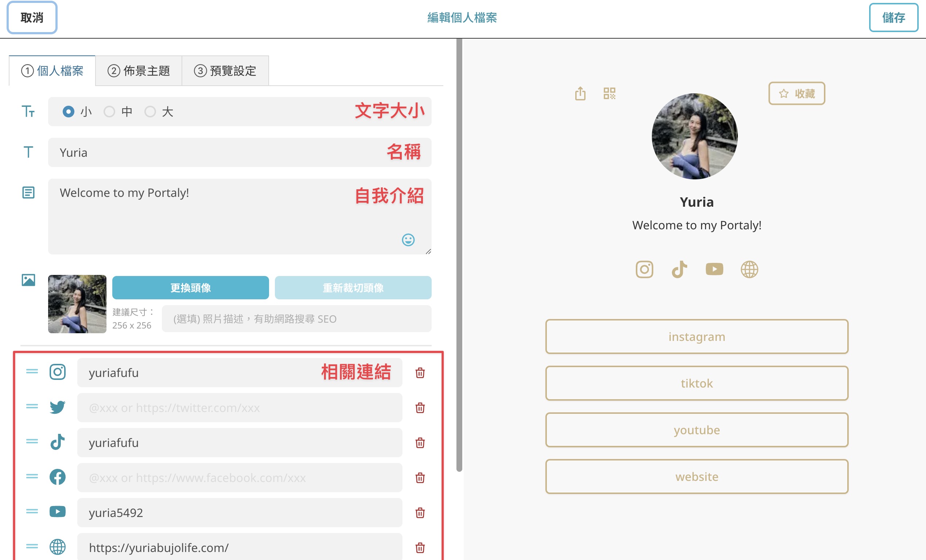Click the YouTube username field yuria5492
This screenshot has width=926, height=560.
(240, 512)
